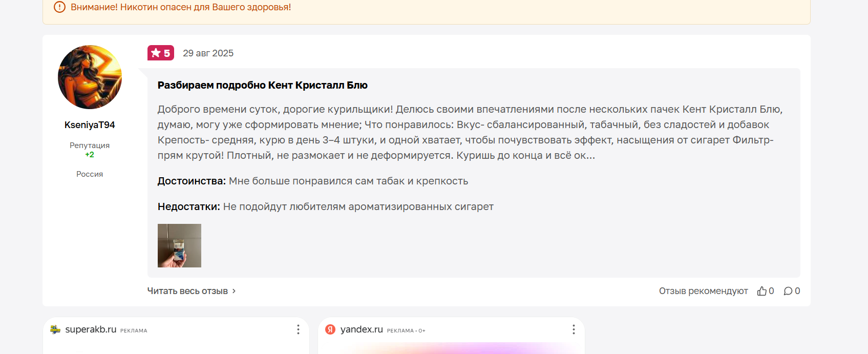The image size is (868, 354).
Task: Click the Репутация label
Action: (90, 145)
